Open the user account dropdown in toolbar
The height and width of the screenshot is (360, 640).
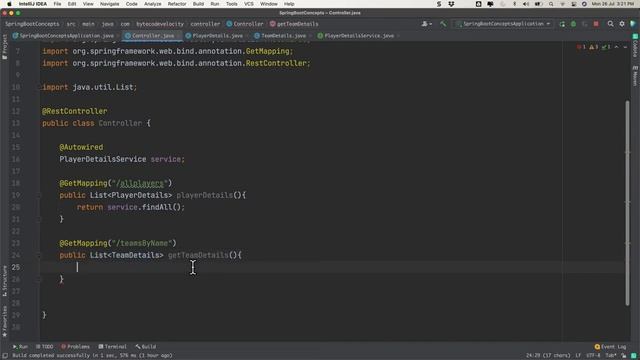point(427,24)
